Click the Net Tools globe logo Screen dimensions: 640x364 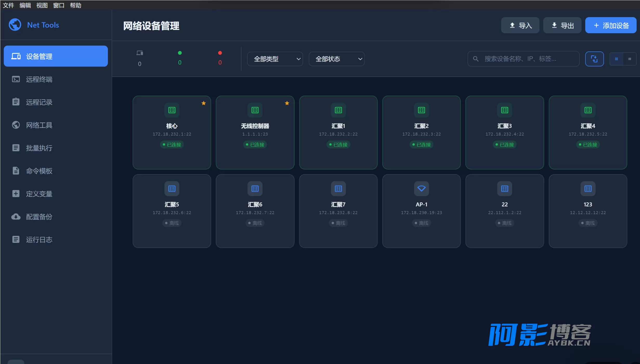pyautogui.click(x=15, y=25)
